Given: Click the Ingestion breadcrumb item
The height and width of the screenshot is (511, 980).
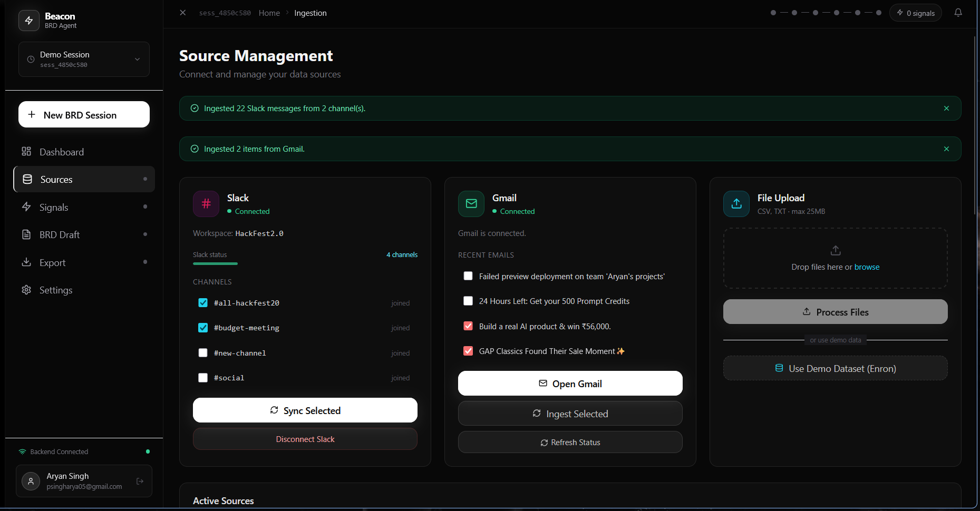Looking at the screenshot, I should (x=311, y=13).
